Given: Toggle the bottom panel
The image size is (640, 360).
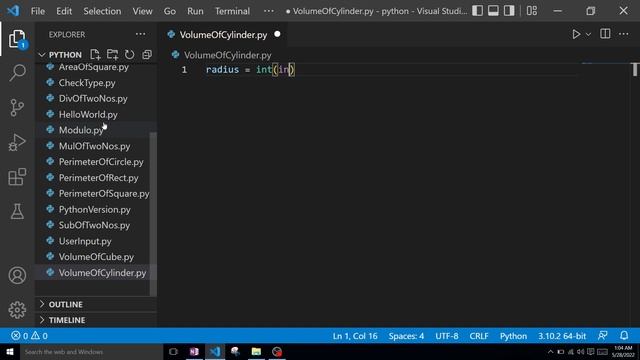Looking at the screenshot, I should coord(493,11).
